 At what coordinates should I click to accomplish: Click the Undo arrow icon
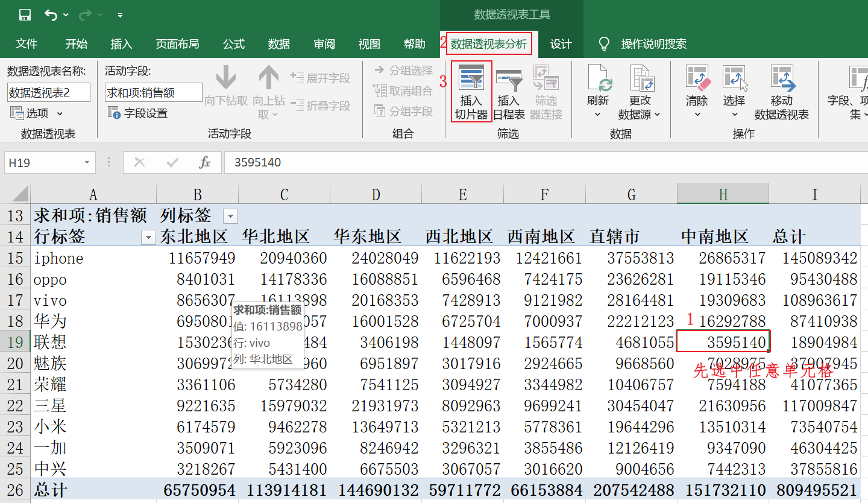(51, 15)
